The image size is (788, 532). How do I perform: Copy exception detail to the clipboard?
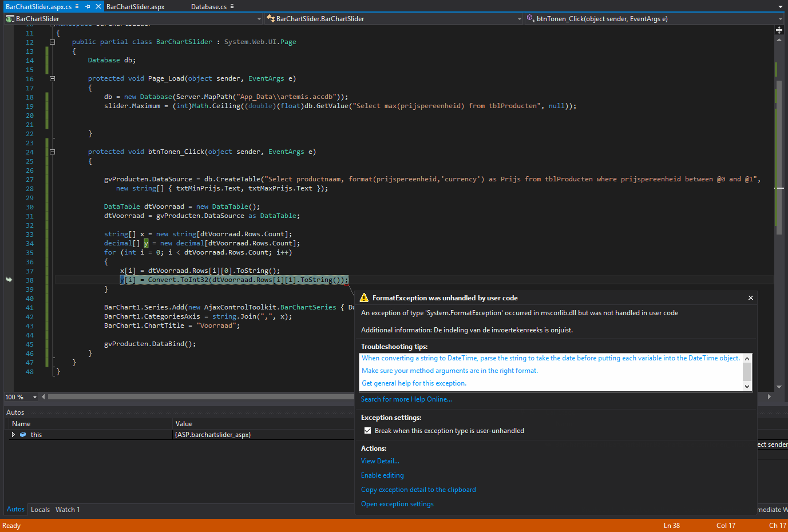[418, 490]
